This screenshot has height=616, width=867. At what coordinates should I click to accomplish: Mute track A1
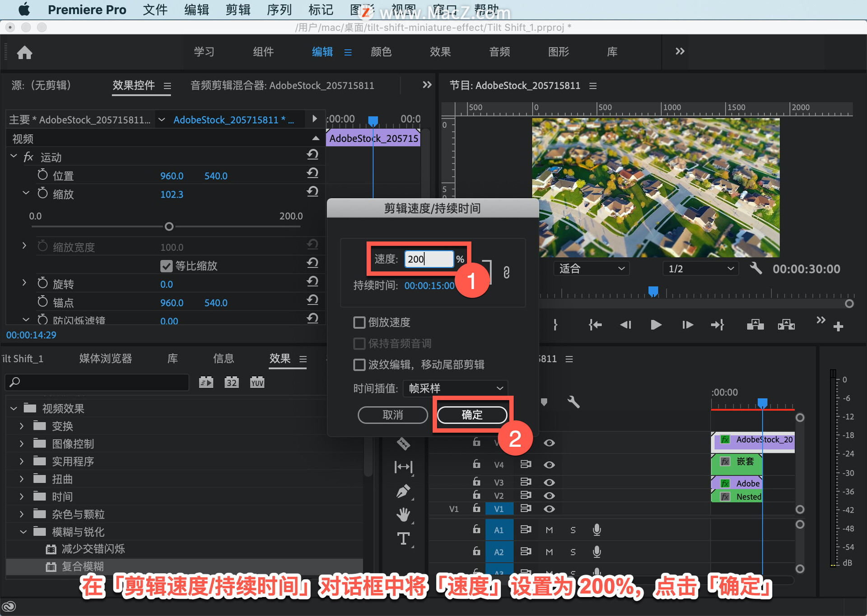click(x=549, y=530)
